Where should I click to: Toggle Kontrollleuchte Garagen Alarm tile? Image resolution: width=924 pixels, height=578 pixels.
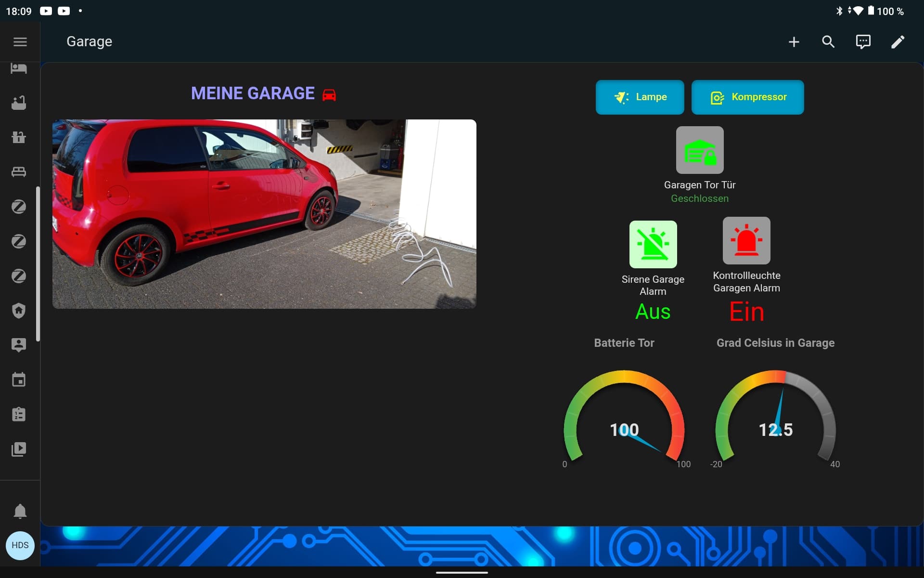(x=746, y=241)
